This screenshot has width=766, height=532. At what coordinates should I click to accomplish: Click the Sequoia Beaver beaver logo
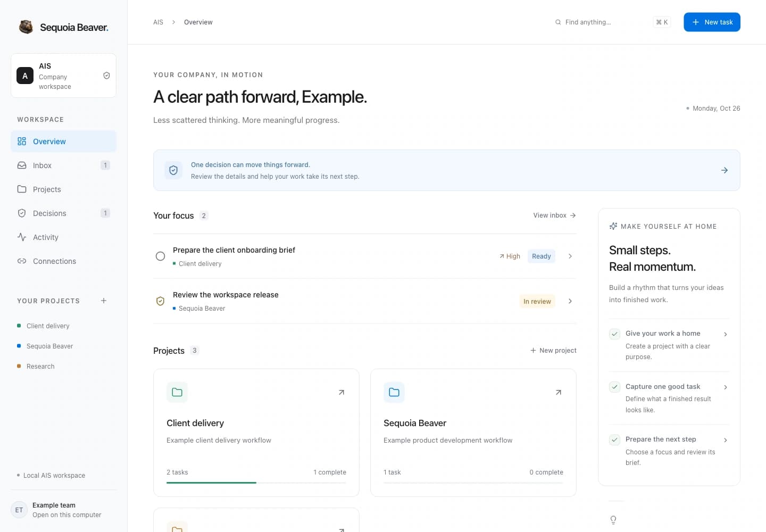click(26, 27)
